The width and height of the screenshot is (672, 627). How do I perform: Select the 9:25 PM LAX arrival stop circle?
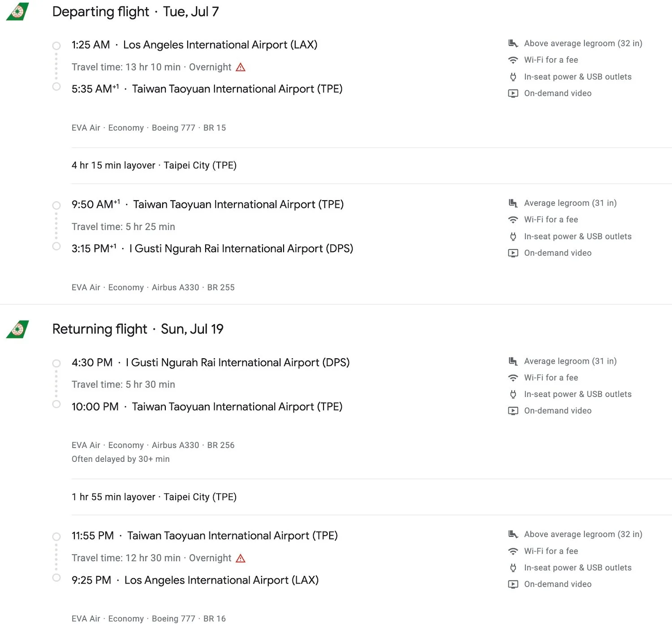56,578
